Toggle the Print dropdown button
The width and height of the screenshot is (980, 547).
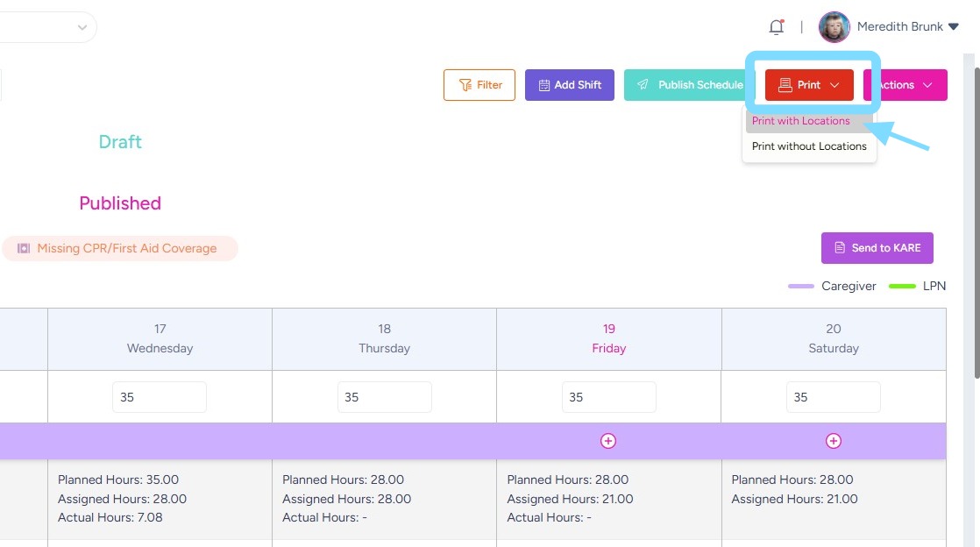[809, 85]
